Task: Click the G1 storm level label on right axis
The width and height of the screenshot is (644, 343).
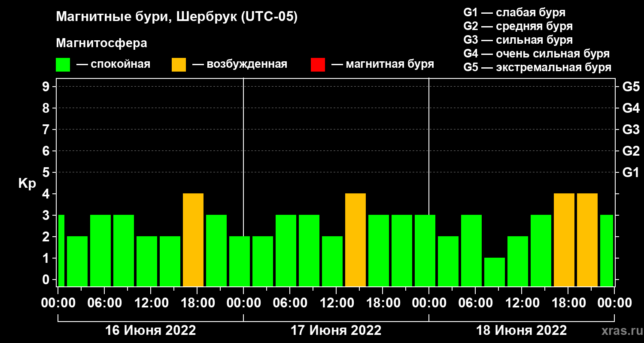Action: tap(631, 172)
